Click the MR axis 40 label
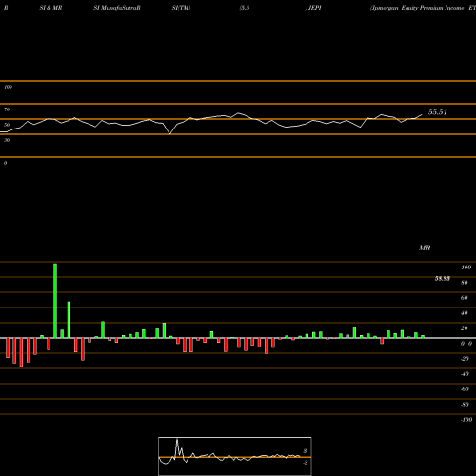The image size is (476, 476). click(465, 313)
